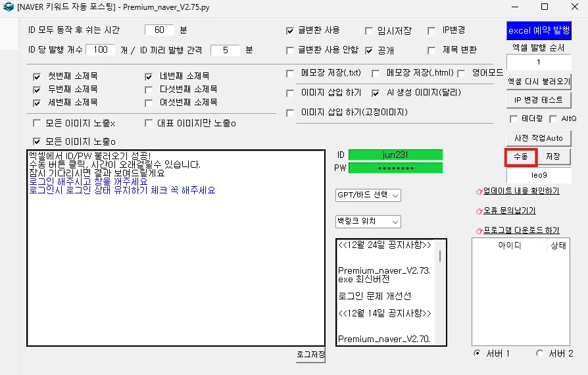588x375 pixels.
Task: Click <<12월 24일 공지사항>> text
Action: pyautogui.click(x=384, y=245)
